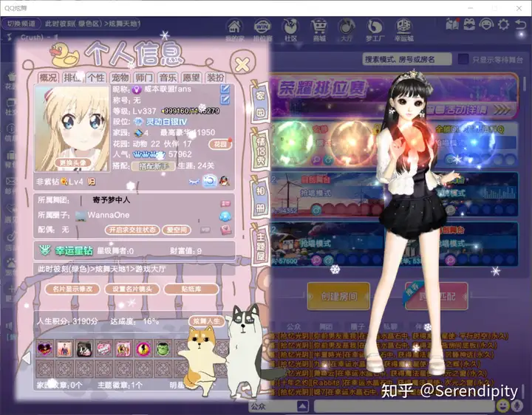Screen dimensions: 532x415
Task: Switch to the 音乐 tab
Action: [168, 78]
